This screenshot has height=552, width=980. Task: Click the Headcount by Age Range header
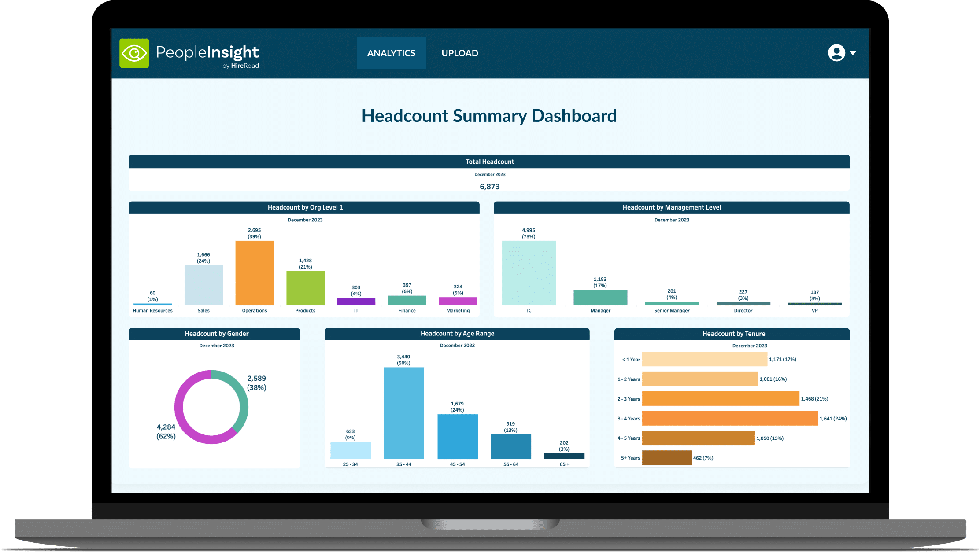[x=457, y=334]
